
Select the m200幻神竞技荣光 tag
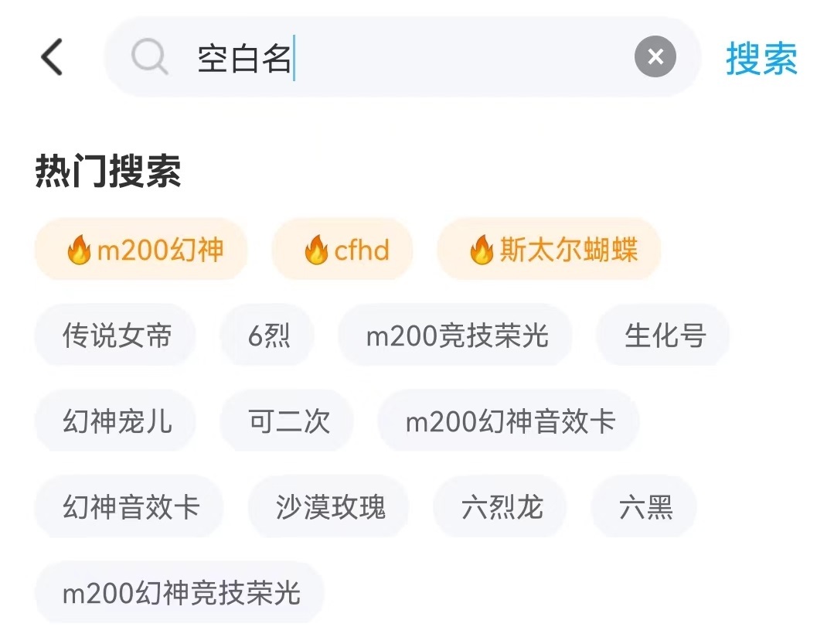click(x=180, y=594)
